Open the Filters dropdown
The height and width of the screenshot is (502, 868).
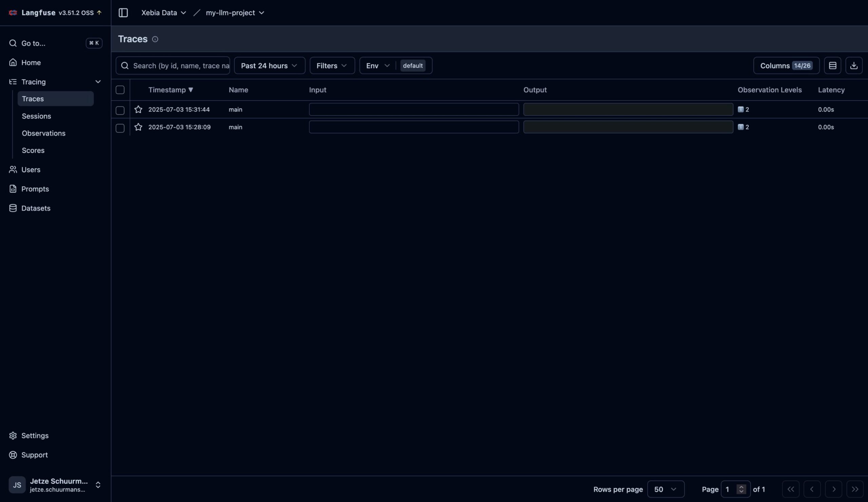(332, 65)
